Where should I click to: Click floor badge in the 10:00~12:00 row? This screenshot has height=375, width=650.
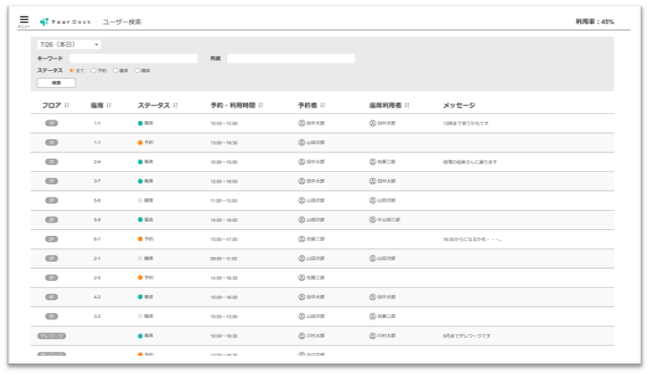click(x=51, y=123)
